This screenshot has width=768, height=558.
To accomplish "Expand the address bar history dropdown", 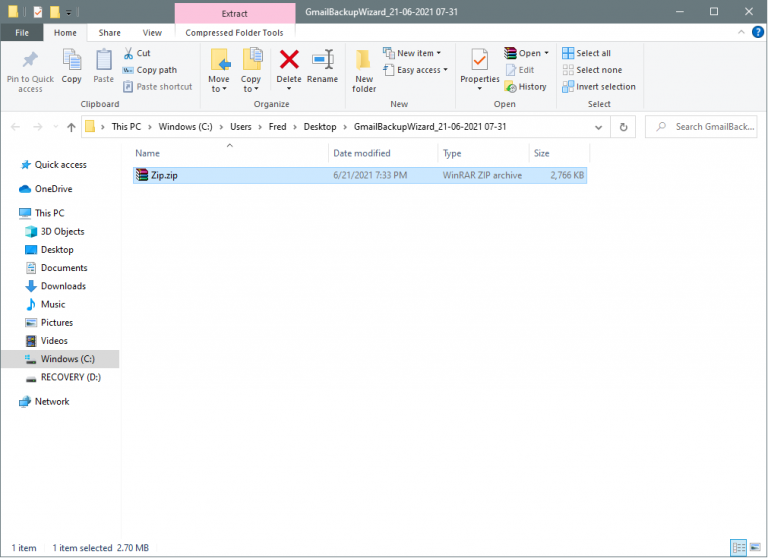I will coord(599,127).
